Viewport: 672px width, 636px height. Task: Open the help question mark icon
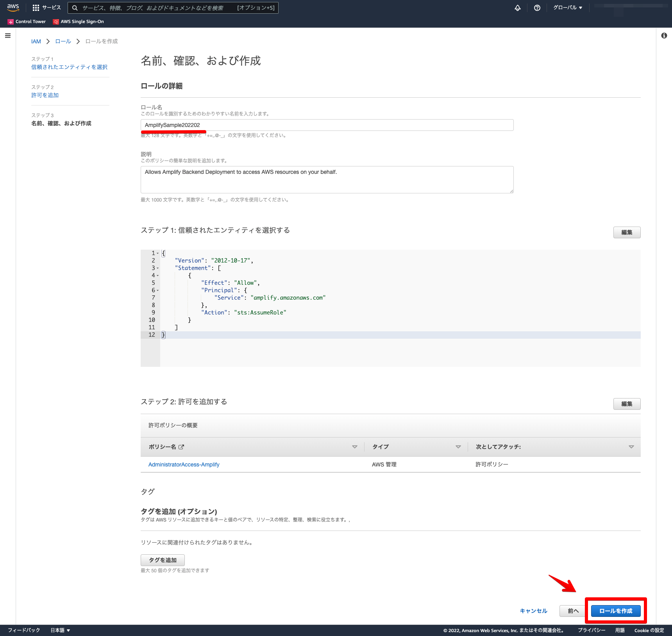(537, 8)
